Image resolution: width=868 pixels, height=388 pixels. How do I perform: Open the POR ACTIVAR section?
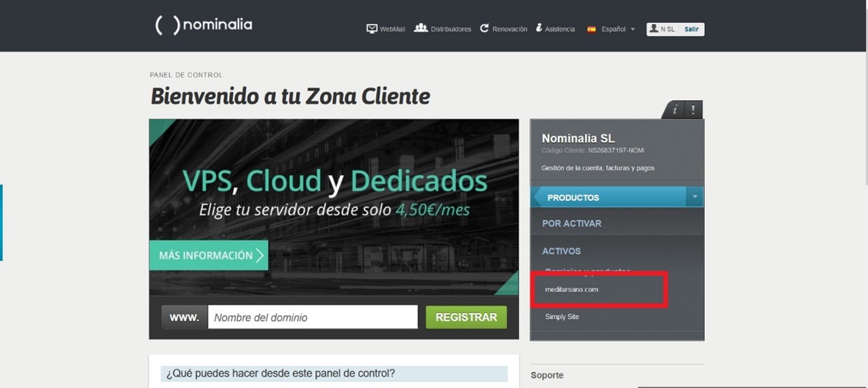pyautogui.click(x=571, y=224)
